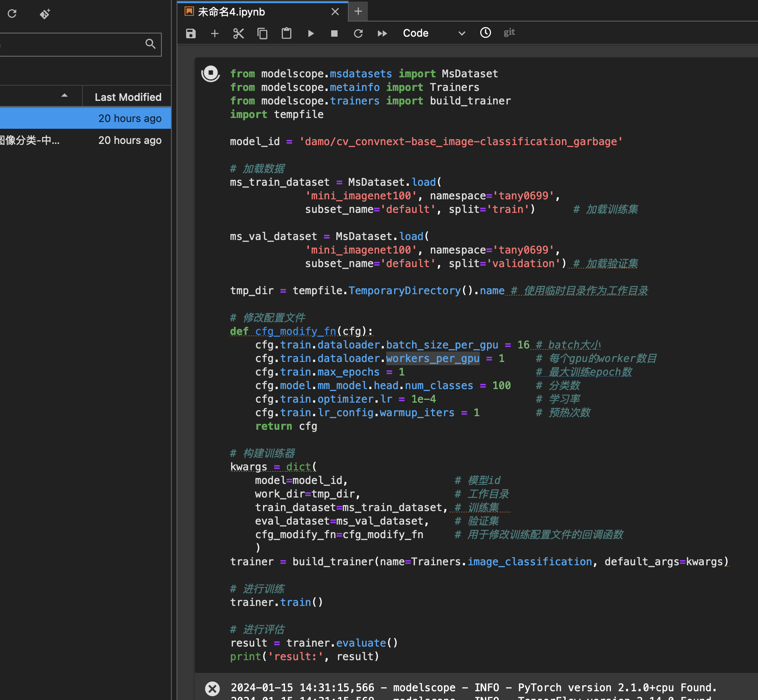The width and height of the screenshot is (758, 700).
Task: Click the git clone icon in the file browser
Action: coord(45,14)
